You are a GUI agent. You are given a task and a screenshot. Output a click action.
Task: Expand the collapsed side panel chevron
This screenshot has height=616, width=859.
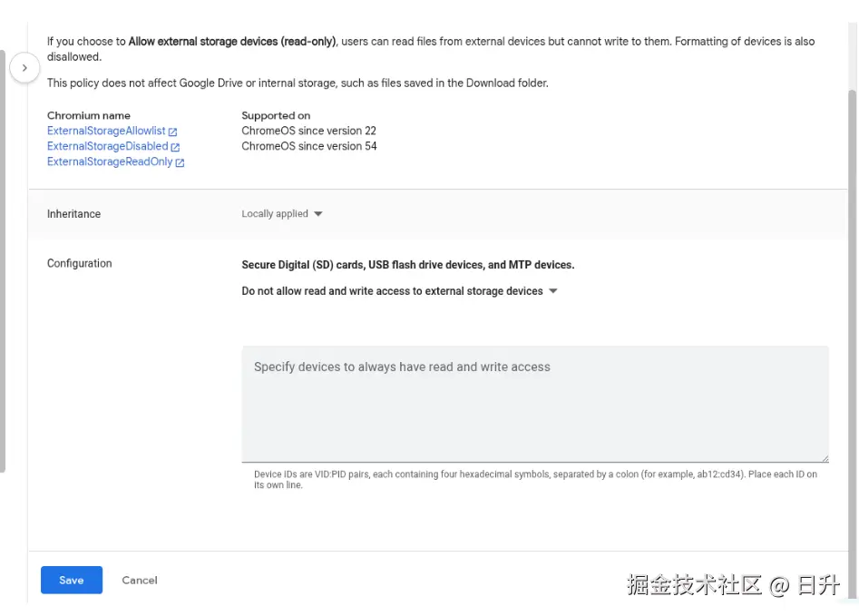point(24,67)
